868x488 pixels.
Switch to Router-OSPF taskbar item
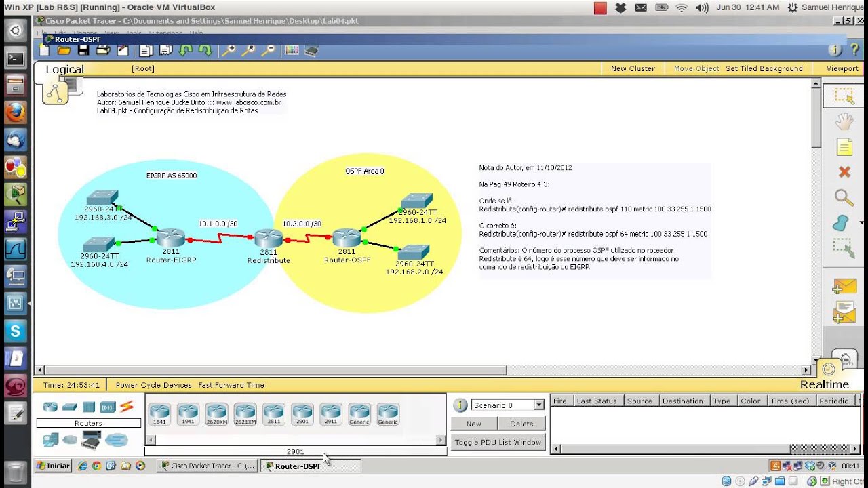pyautogui.click(x=311, y=466)
